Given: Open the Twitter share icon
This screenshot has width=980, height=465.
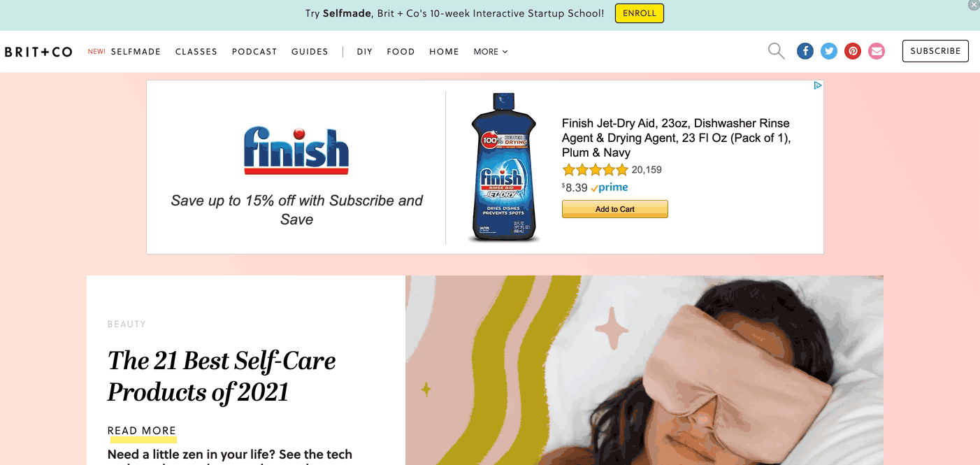Looking at the screenshot, I should click(x=829, y=51).
